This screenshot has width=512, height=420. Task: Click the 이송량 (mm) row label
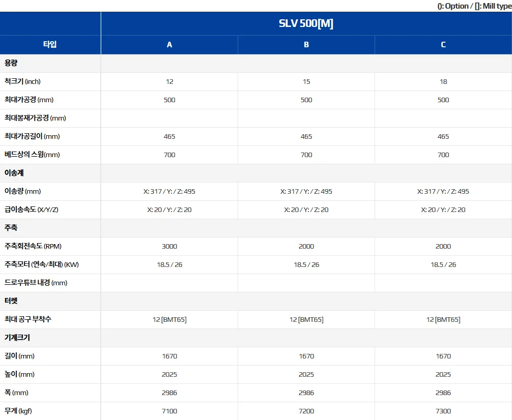22,191
